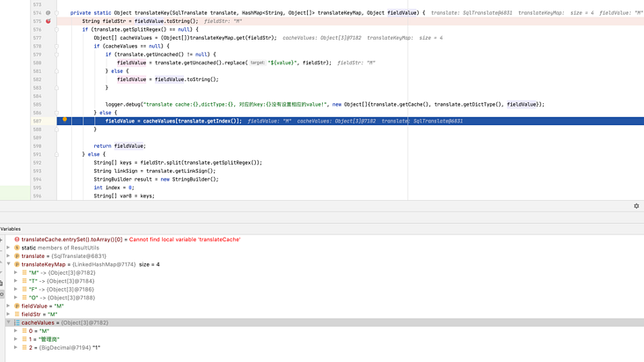Click the breakpoint icon on line 575
This screenshot has height=362, width=644.
pyautogui.click(x=48, y=21)
